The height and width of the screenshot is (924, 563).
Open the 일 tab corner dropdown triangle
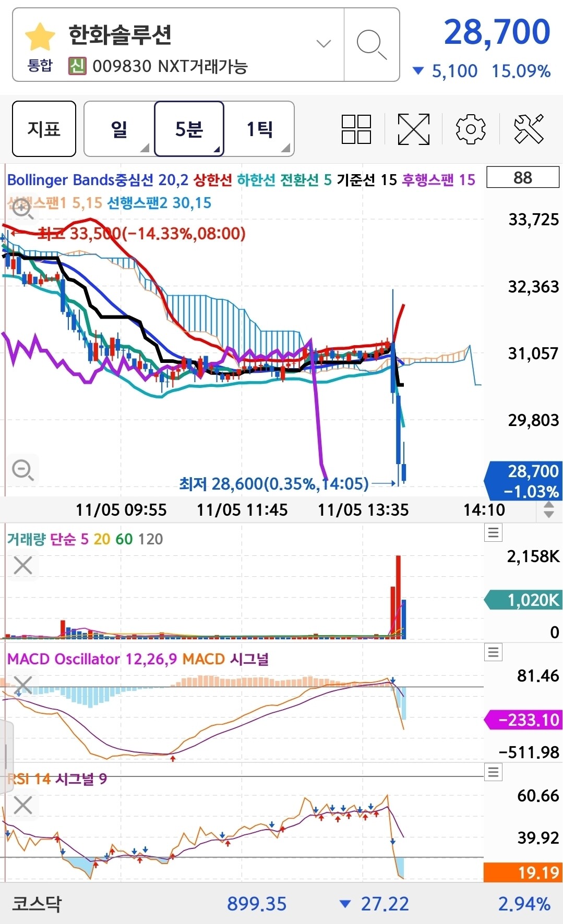click(145, 148)
